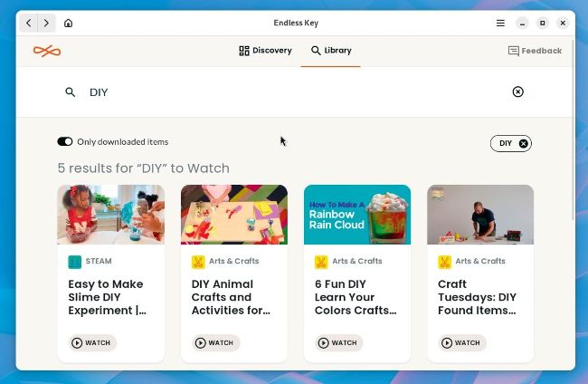Screen dimensions: 588x384
Task: Open the hamburger menu
Action: click(500, 23)
